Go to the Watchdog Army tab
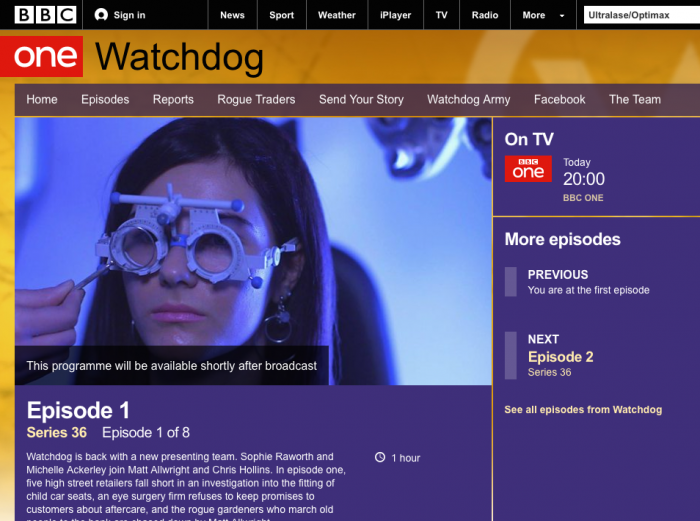 468,99
